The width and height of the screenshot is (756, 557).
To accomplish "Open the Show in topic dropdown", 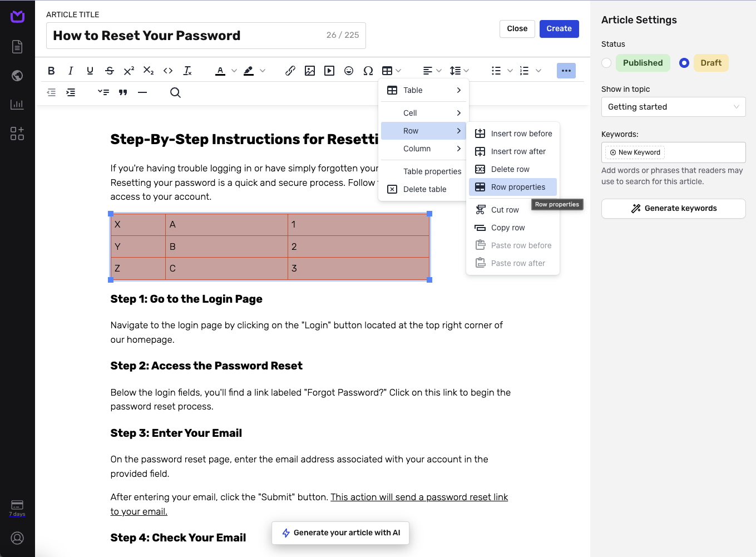I will (673, 107).
